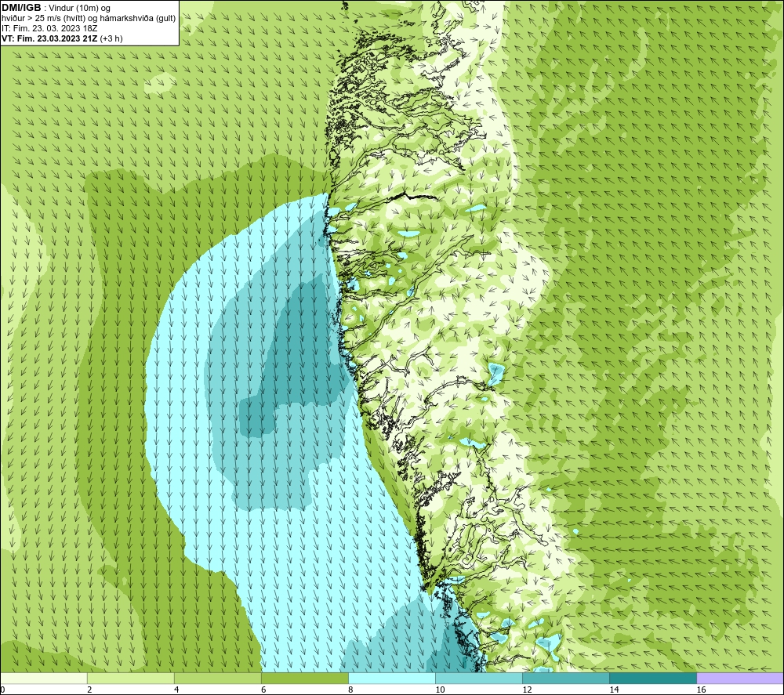Select the purple above-16 m/s scale segment
784x695 pixels.
(x=739, y=678)
